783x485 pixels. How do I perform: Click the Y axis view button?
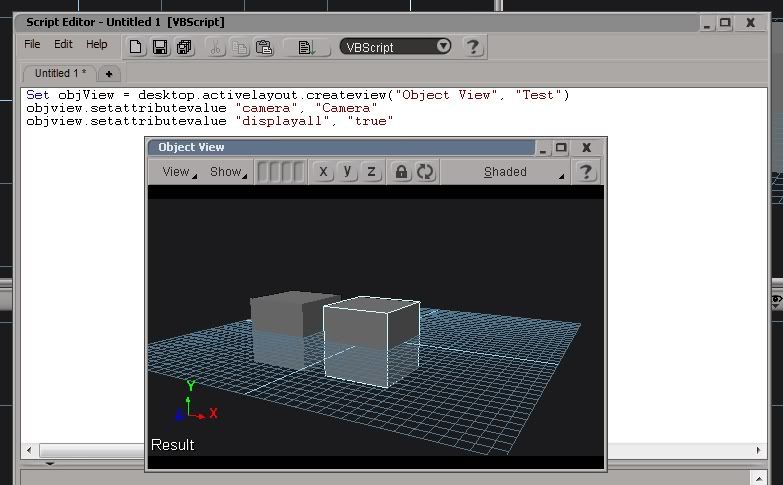click(347, 172)
